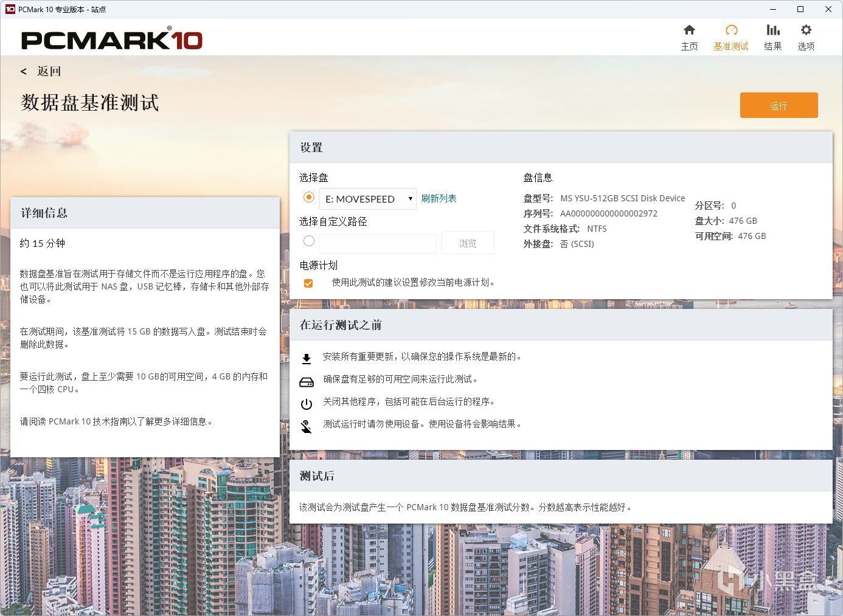Click the 安装所有重要更新 instruction text
The height and width of the screenshot is (616, 843).
tap(422, 356)
